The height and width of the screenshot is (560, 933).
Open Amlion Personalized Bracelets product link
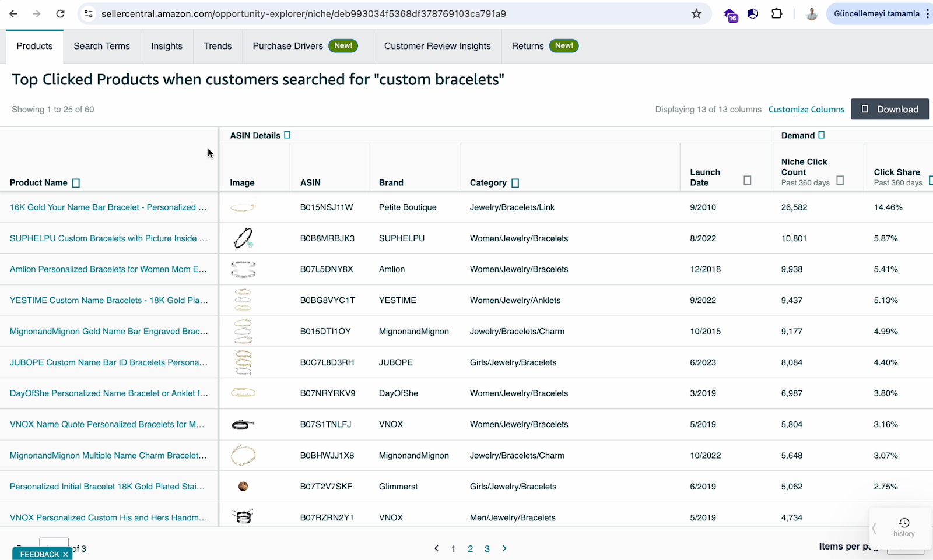coord(108,269)
